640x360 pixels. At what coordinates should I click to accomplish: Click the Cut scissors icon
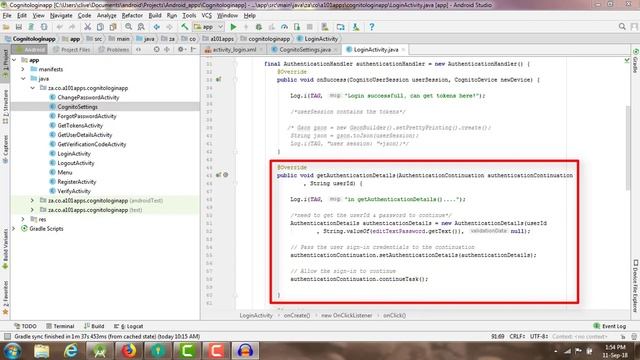[x=87, y=27]
